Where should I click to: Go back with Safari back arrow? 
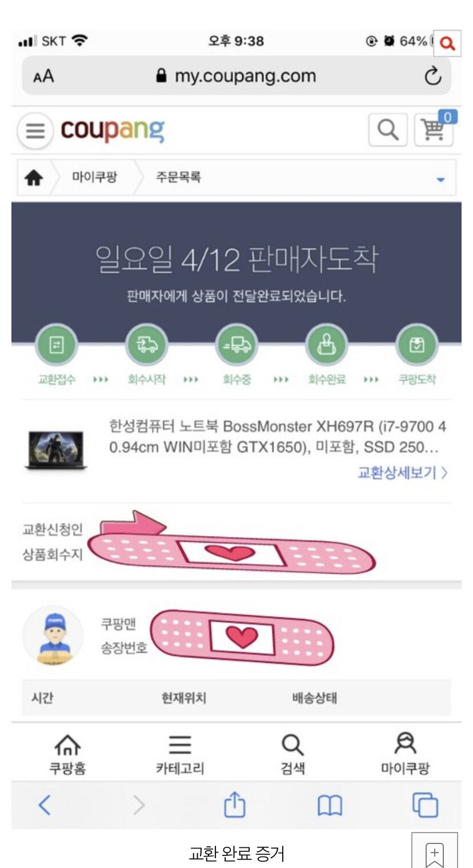(x=45, y=805)
